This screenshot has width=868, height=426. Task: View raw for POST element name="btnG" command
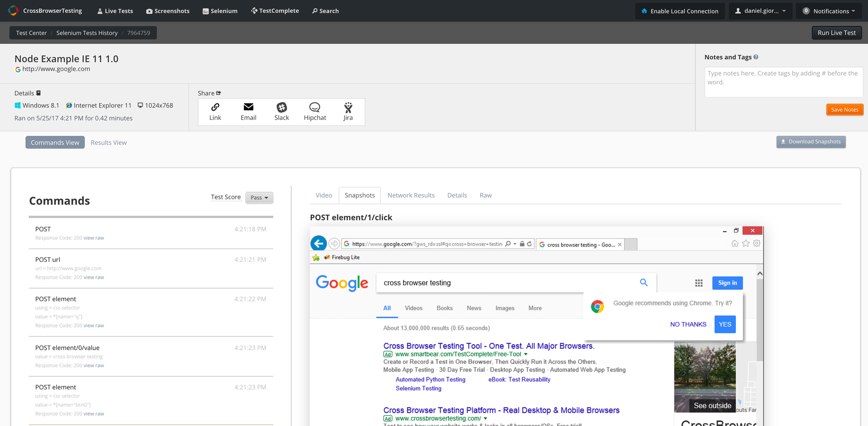tap(94, 414)
